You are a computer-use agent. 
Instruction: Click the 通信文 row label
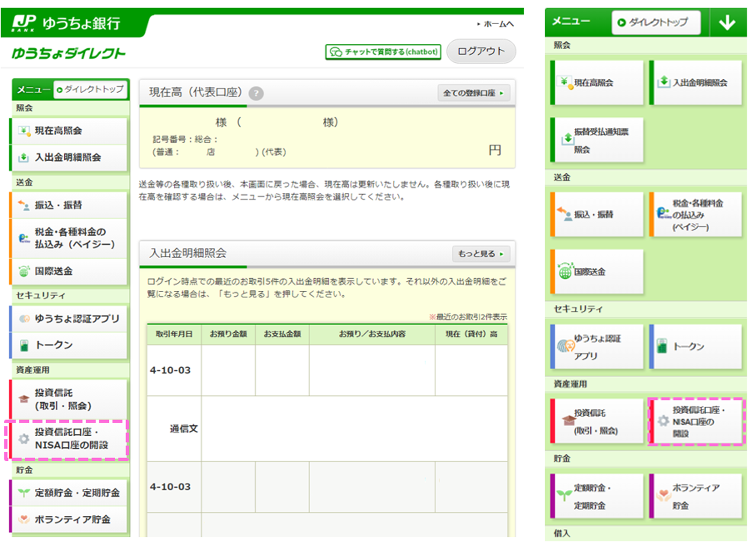click(183, 429)
